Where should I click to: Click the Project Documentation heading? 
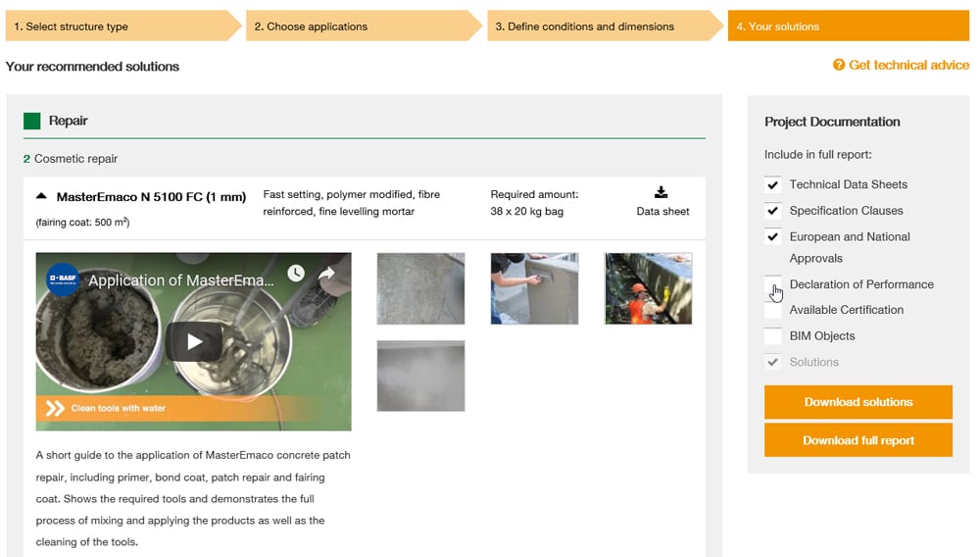[x=832, y=122]
